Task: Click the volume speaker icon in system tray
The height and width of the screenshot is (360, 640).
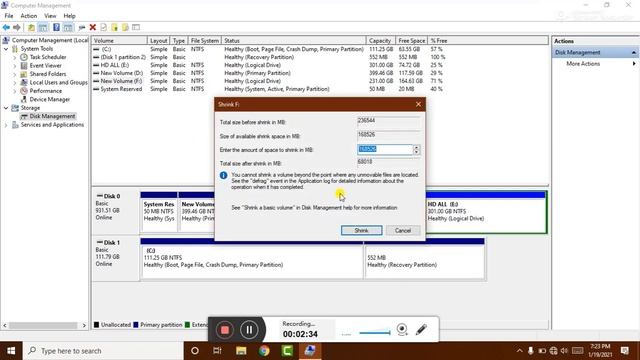Action: coord(564,351)
